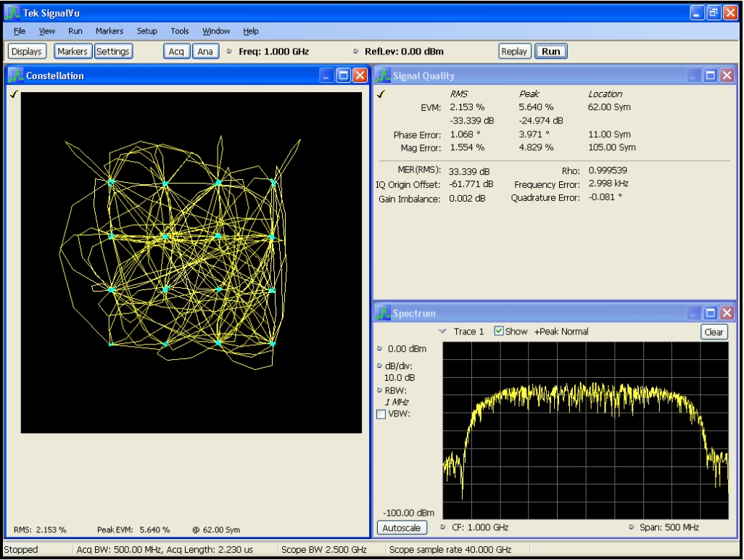Enable the VBW checkbox

[x=381, y=413]
